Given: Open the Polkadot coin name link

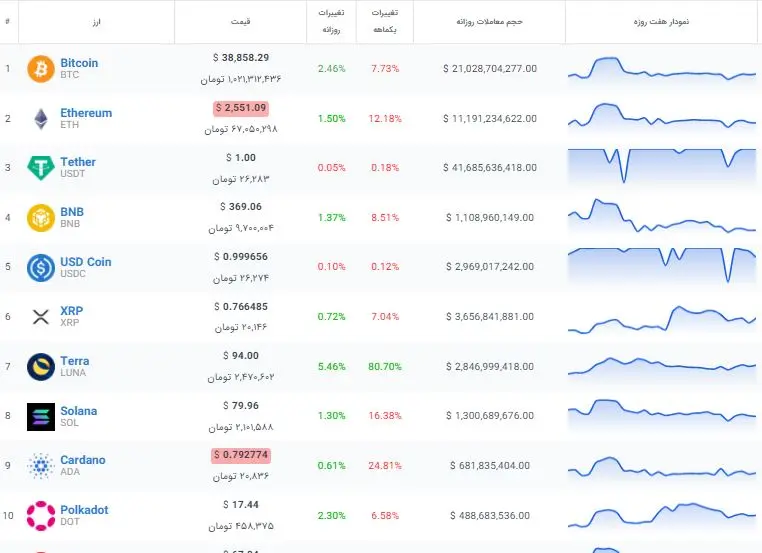Looking at the screenshot, I should point(84,510).
